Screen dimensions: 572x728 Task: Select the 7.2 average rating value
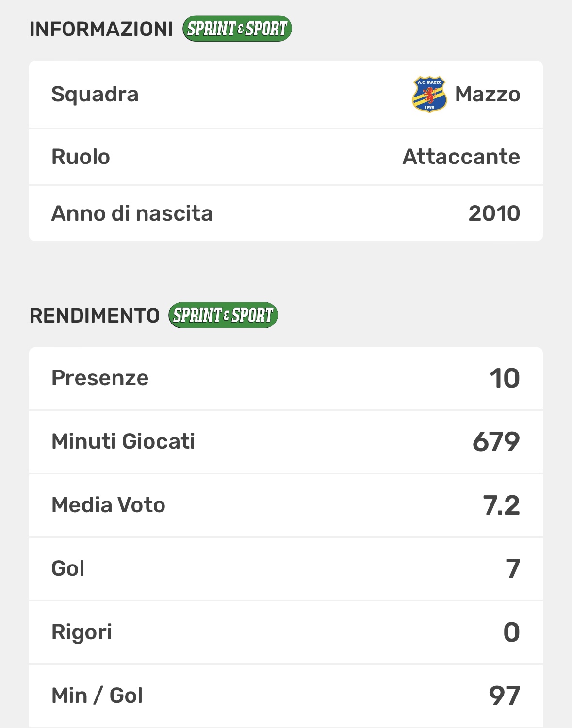click(x=501, y=505)
